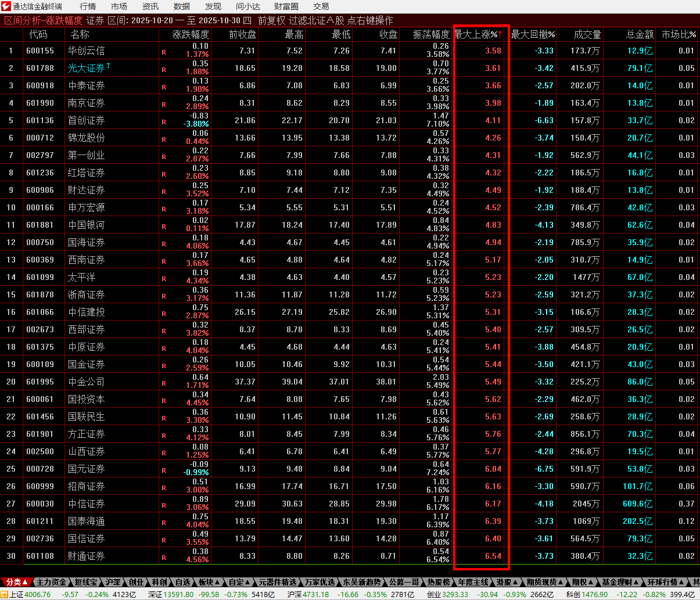Click the R marker in 中信证券 row
700x600 pixels.
pyautogui.click(x=164, y=505)
